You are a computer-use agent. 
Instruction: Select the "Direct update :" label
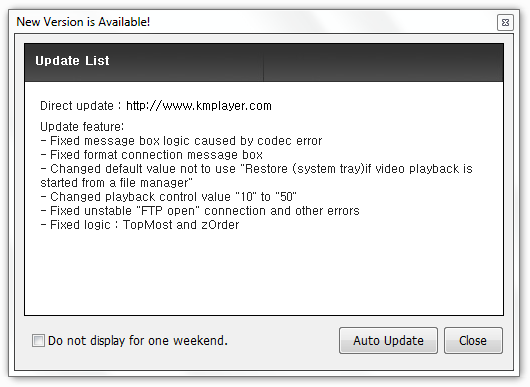81,106
